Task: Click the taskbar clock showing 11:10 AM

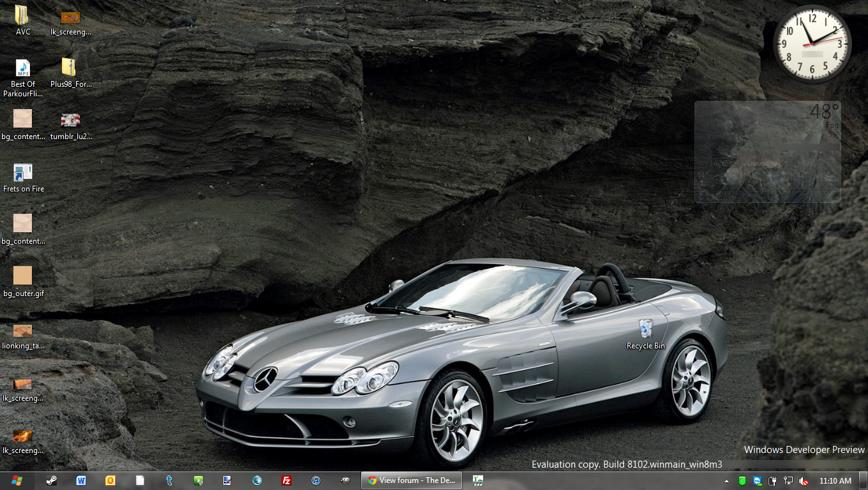Action: click(835, 481)
